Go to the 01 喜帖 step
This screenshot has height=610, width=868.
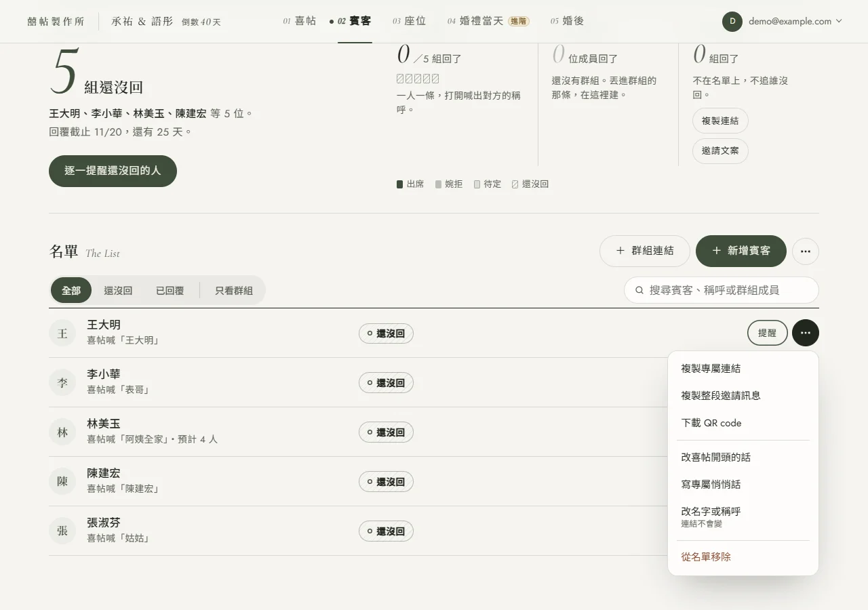pos(300,21)
